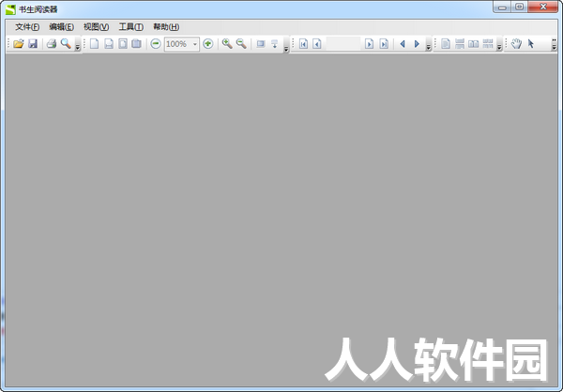The image size is (563, 392).
Task: Save the document with the floppy icon
Action: point(33,44)
